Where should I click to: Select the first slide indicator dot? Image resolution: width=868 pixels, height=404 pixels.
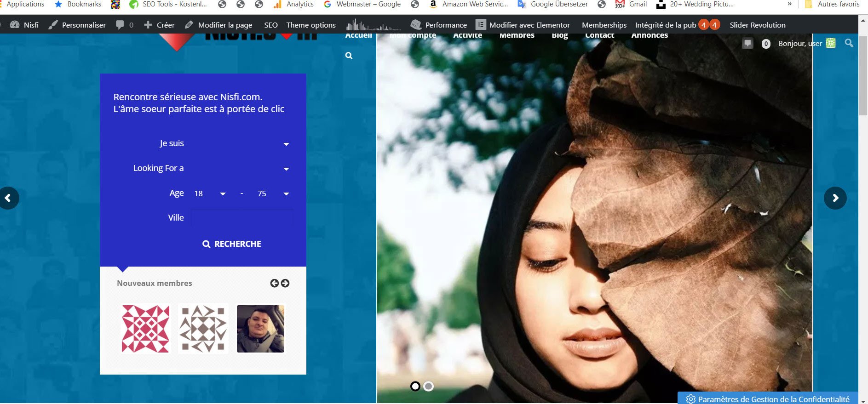click(415, 387)
